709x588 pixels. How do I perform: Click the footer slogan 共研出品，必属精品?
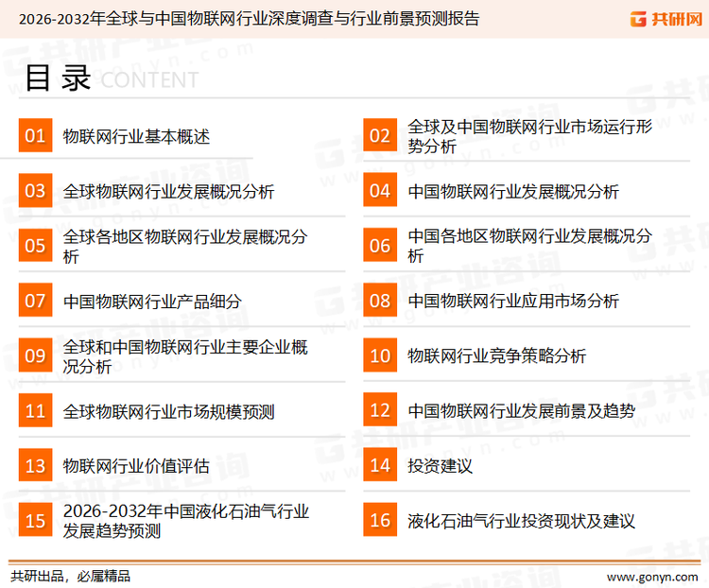click(71, 576)
